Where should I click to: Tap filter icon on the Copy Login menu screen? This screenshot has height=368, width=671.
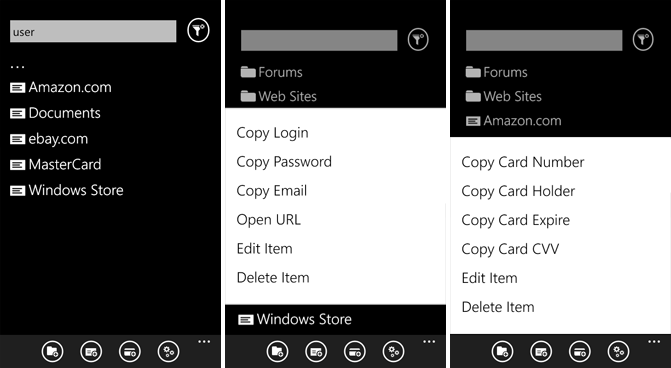click(x=418, y=40)
